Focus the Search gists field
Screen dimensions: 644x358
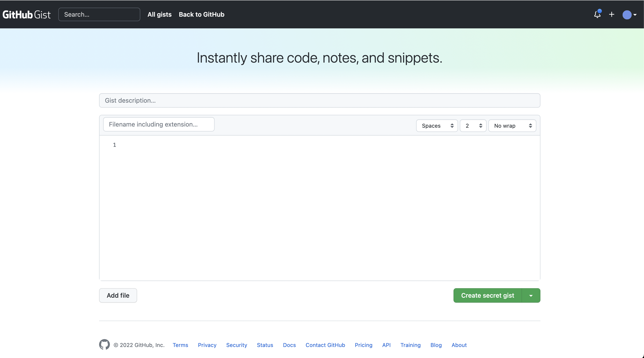(99, 14)
